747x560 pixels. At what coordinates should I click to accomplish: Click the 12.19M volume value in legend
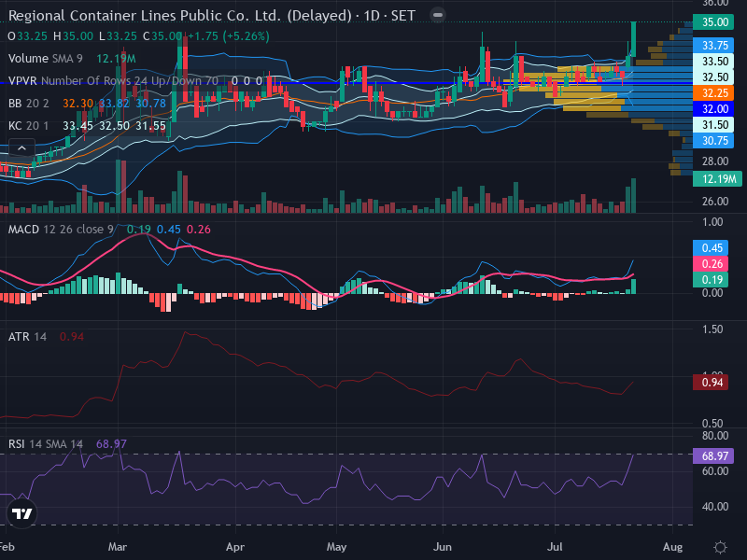pyautogui.click(x=116, y=59)
